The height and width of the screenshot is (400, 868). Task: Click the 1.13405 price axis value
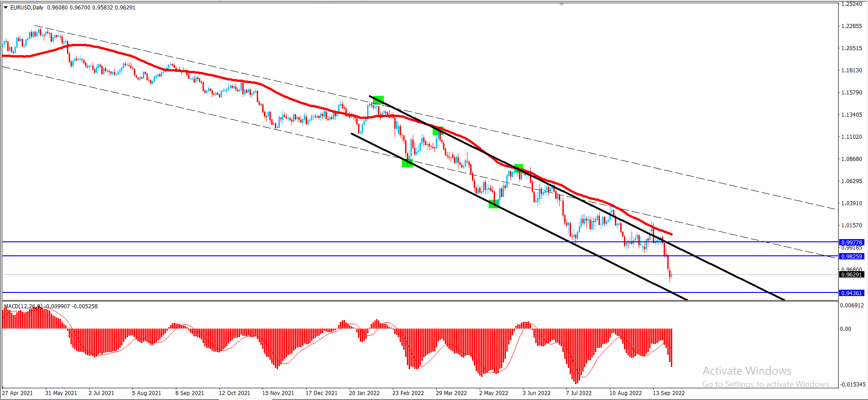[851, 114]
